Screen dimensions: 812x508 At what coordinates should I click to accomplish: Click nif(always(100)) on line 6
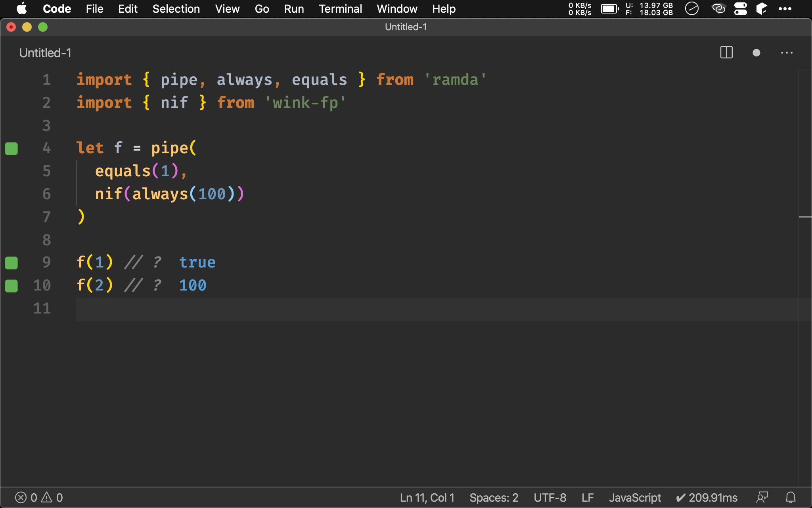coord(169,194)
